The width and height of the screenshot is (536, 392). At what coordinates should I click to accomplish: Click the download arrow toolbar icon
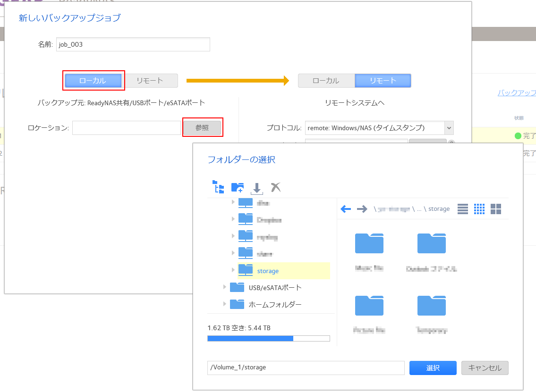click(256, 188)
